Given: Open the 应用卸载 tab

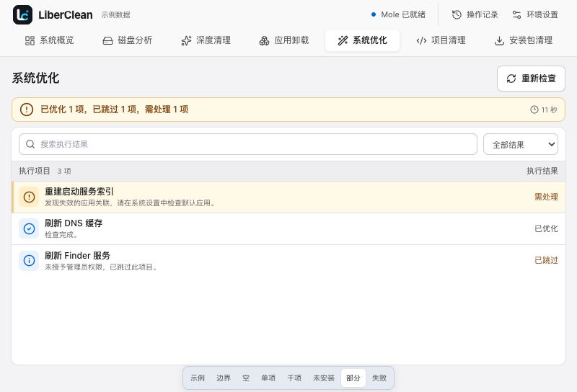Looking at the screenshot, I should pyautogui.click(x=284, y=40).
